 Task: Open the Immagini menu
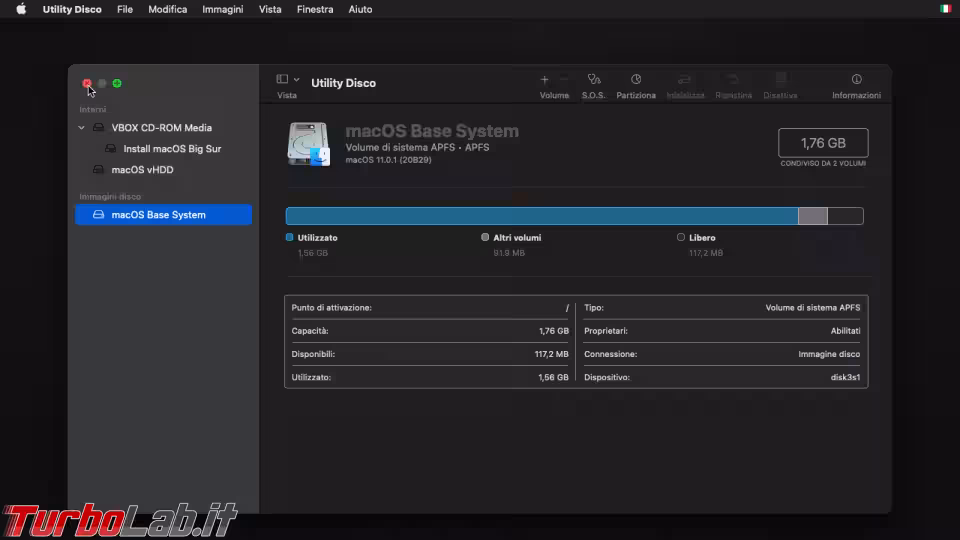tap(222, 9)
